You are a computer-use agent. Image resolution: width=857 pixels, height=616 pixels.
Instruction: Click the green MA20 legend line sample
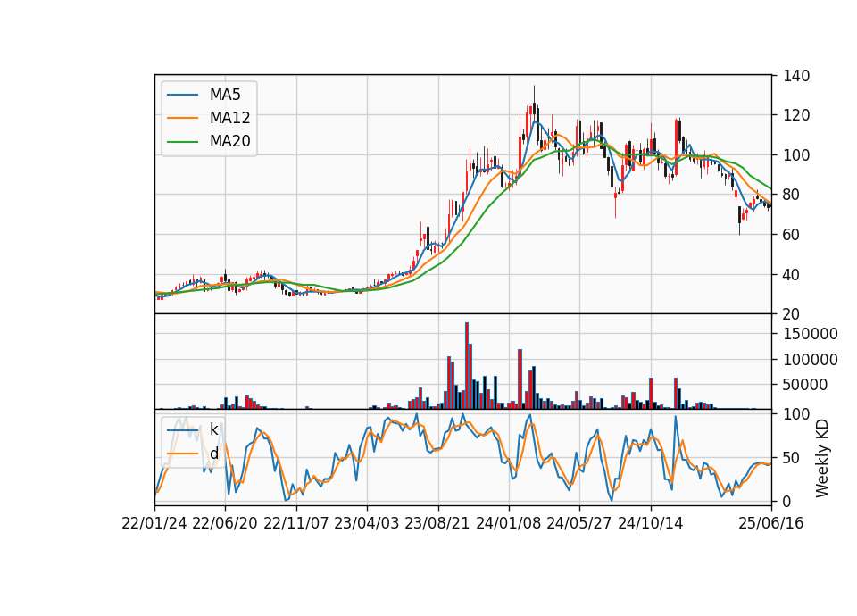(182, 142)
